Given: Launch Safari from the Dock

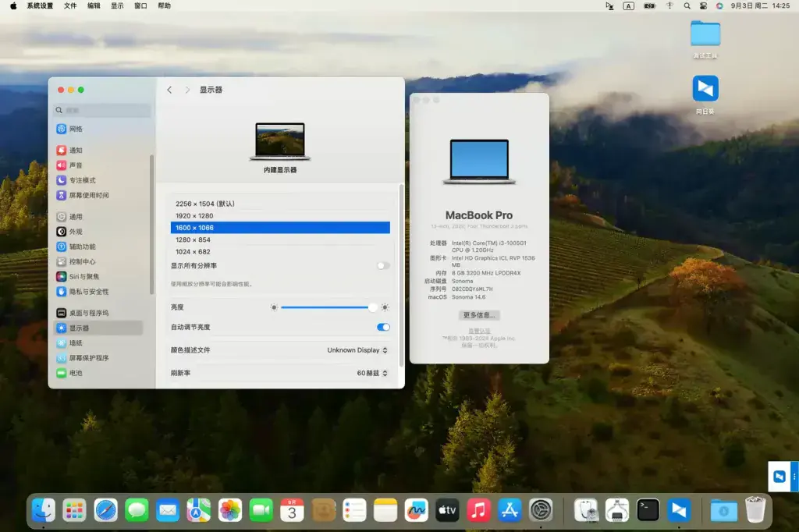Looking at the screenshot, I should (105, 510).
